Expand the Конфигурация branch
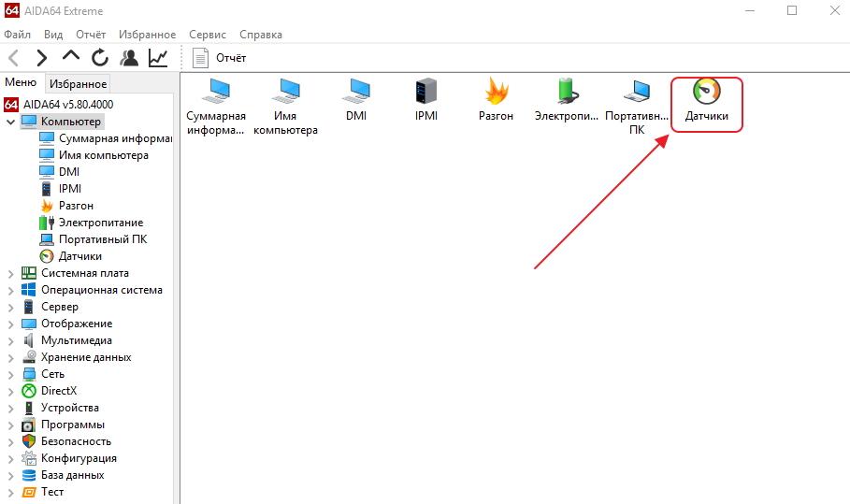Image resolution: width=850 pixels, height=504 pixels. (x=10, y=458)
